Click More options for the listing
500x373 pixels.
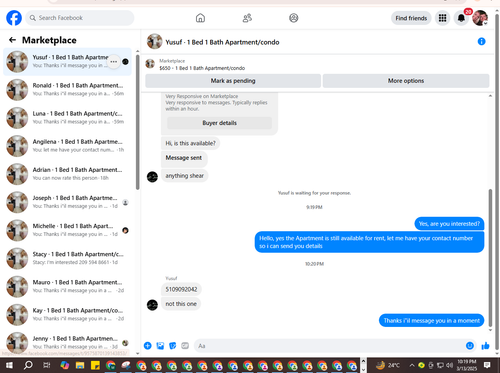pos(406,81)
